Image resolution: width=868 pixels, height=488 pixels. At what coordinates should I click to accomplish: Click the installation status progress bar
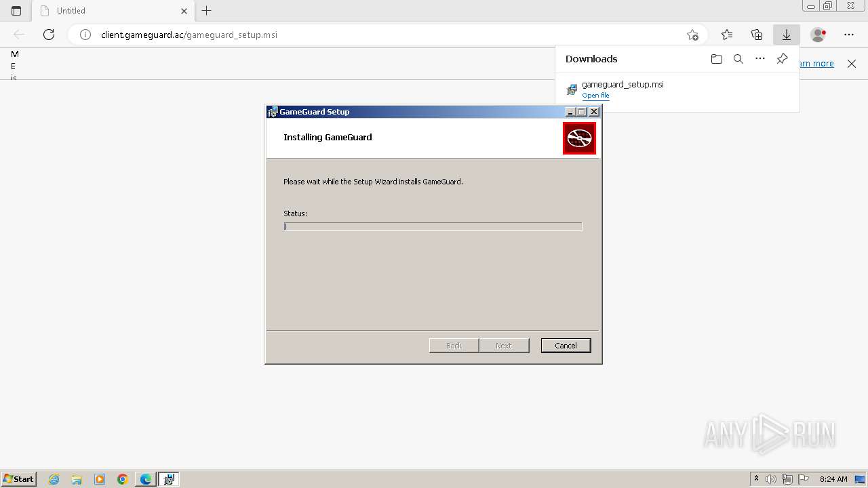(433, 226)
